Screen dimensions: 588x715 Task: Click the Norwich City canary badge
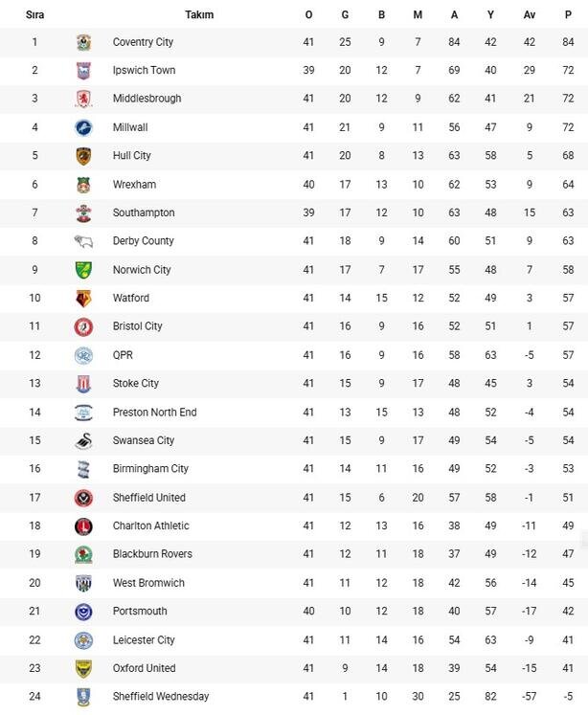83,270
